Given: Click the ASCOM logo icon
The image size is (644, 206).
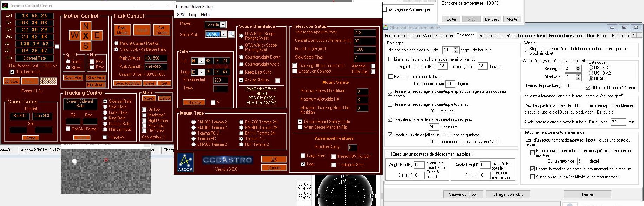Looking at the screenshot, I should [x=185, y=163].
